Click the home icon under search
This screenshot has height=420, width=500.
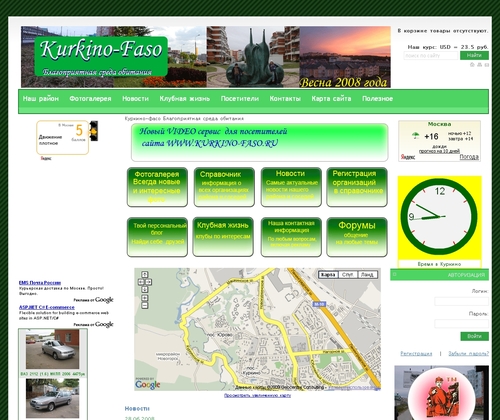click(472, 65)
